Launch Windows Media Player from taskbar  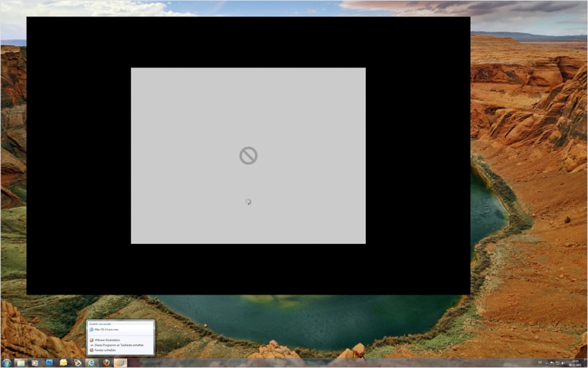tap(34, 363)
